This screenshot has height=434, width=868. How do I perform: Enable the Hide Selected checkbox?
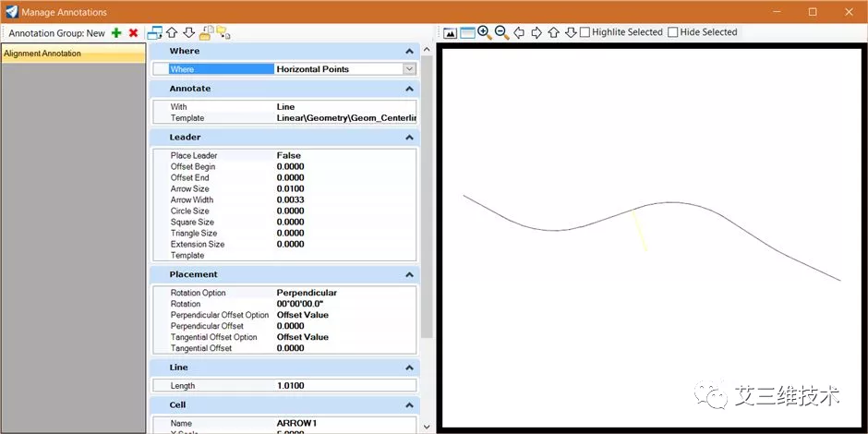click(x=672, y=32)
